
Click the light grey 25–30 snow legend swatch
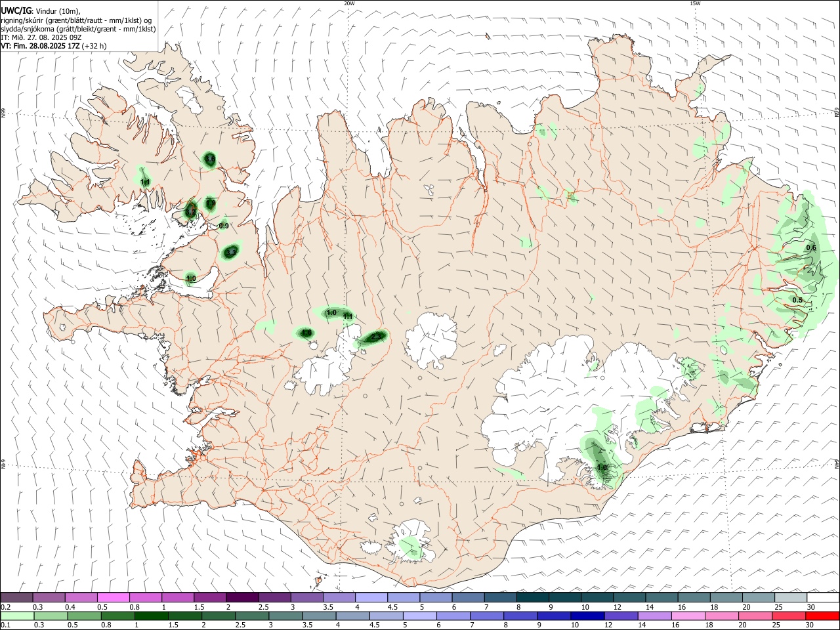click(790, 598)
